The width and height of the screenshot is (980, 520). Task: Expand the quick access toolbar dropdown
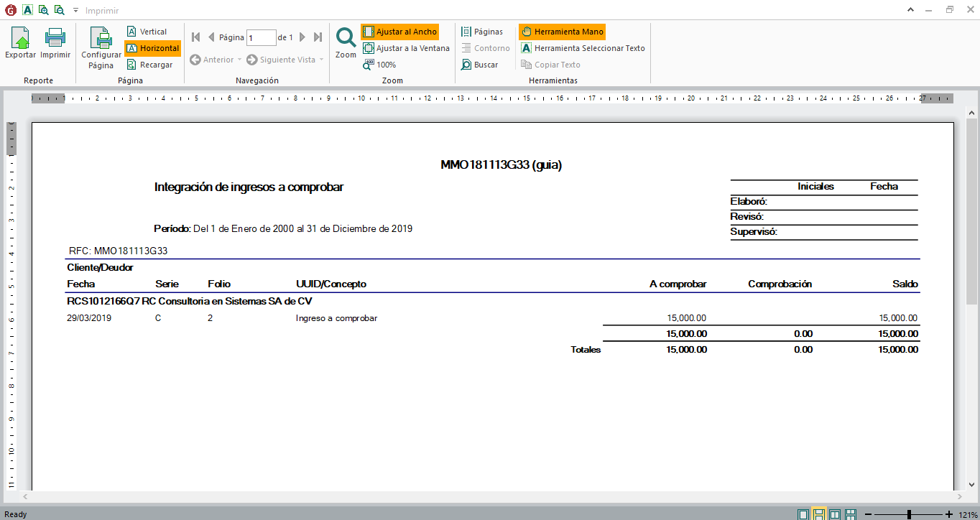75,11
